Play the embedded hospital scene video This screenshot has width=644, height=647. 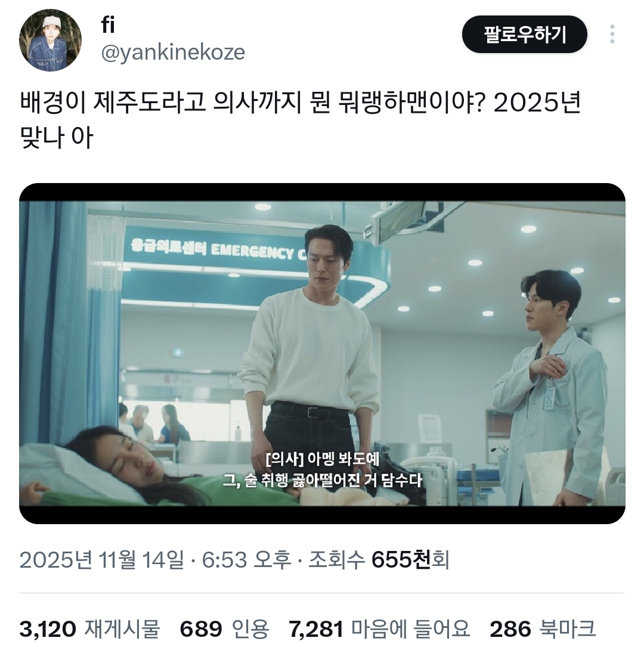(322, 354)
